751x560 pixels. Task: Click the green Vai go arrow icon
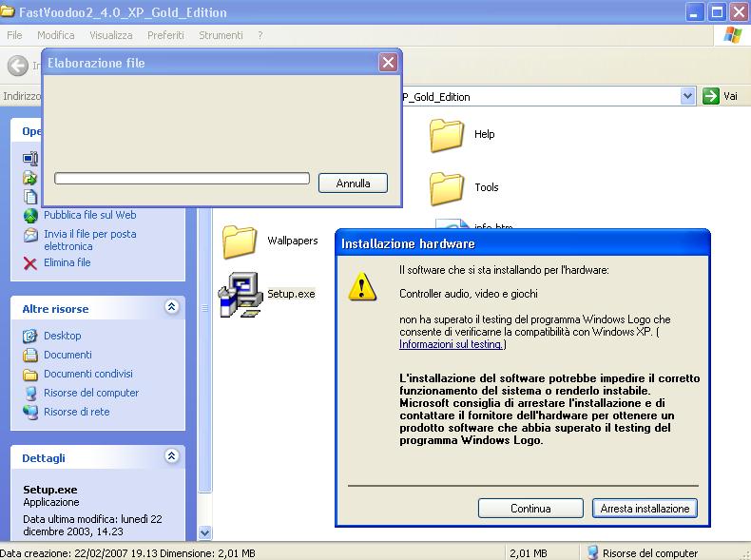(x=710, y=96)
